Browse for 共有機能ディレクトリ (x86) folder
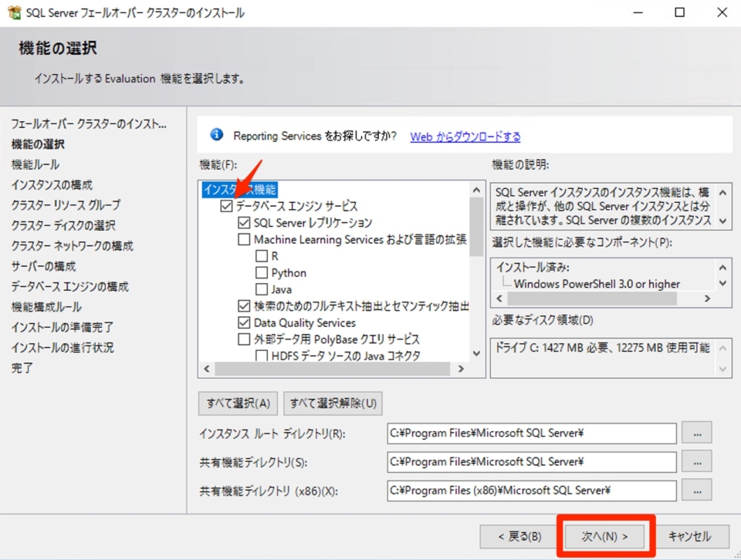The image size is (741, 560). (697, 491)
